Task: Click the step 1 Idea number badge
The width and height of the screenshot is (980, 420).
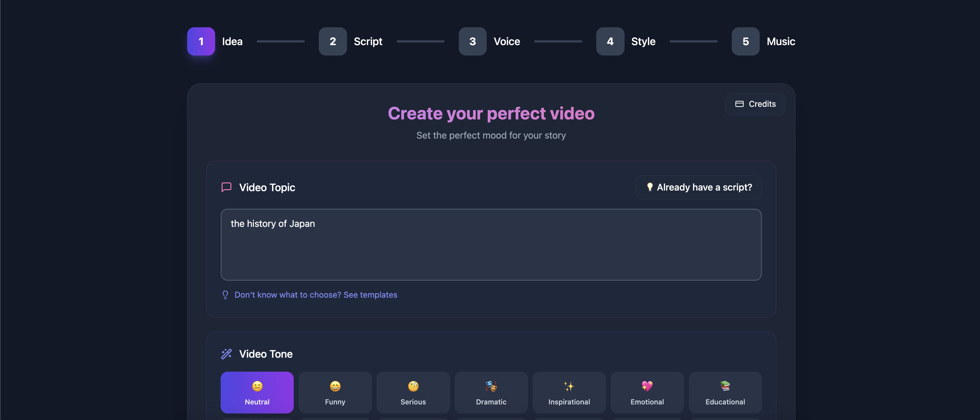Action: pyautogui.click(x=201, y=42)
